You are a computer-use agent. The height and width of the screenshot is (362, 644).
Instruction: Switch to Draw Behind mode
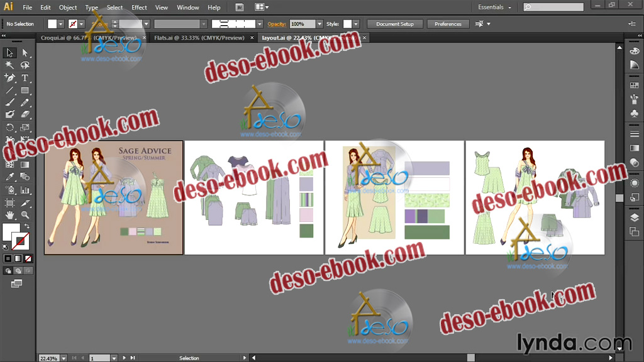pyautogui.click(x=17, y=271)
